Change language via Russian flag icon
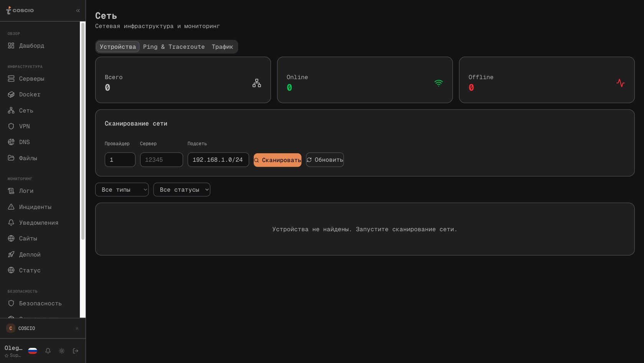This screenshot has width=644, height=363. pyautogui.click(x=33, y=351)
